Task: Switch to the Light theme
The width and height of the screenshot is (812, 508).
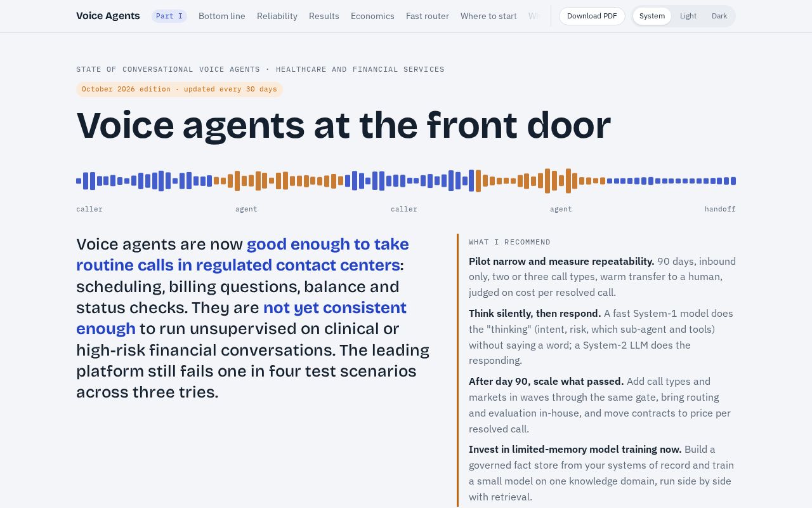Action: pyautogui.click(x=688, y=16)
